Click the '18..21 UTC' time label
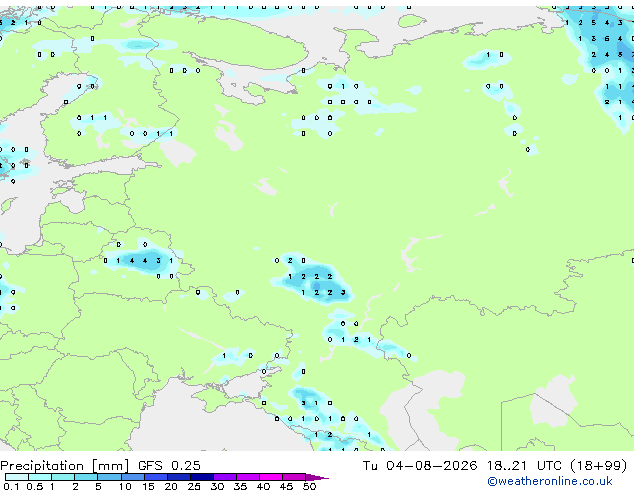 click(524, 466)
